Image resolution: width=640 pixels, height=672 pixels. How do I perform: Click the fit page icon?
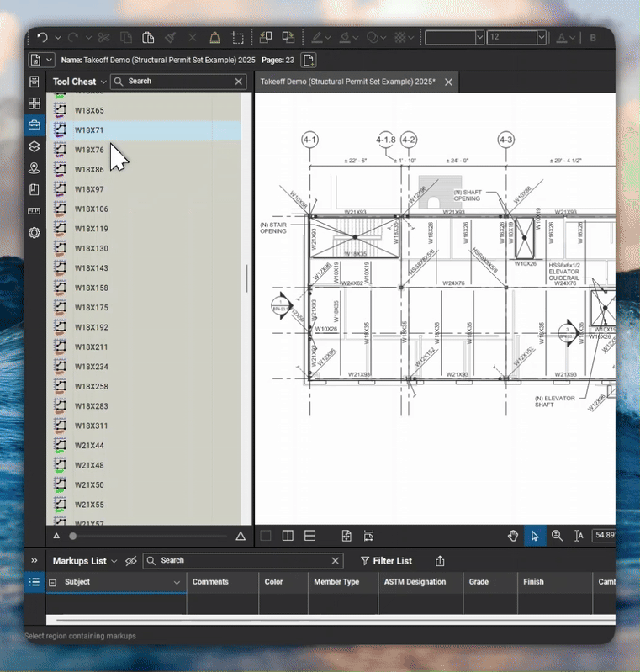click(x=346, y=536)
